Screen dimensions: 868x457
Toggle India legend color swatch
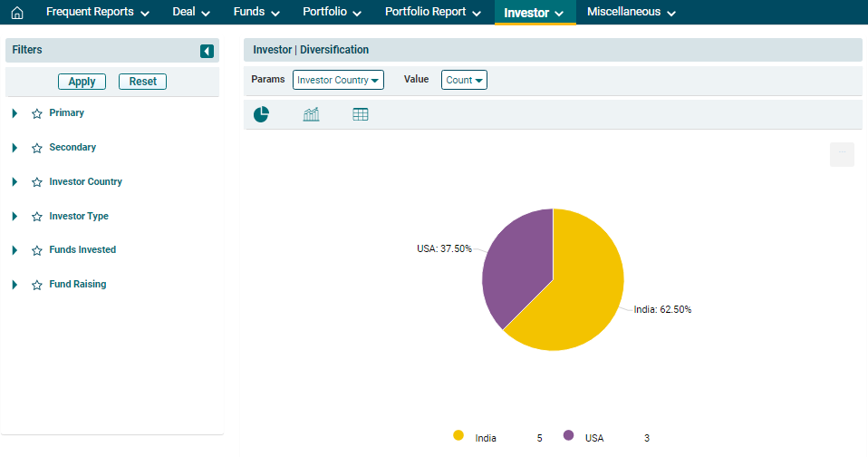[458, 436]
